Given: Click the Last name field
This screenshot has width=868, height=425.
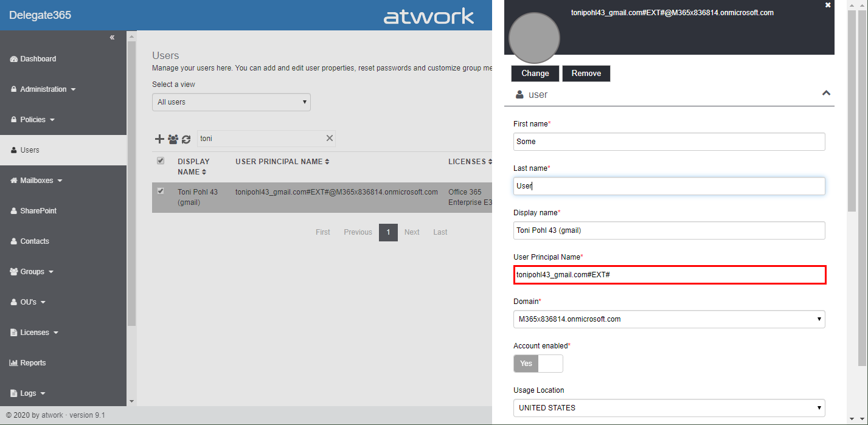Looking at the screenshot, I should pyautogui.click(x=669, y=186).
